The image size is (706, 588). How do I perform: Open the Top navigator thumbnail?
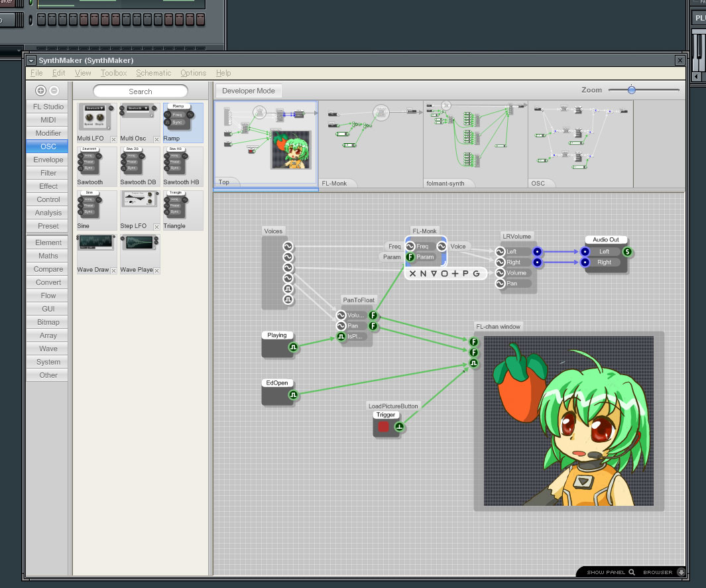(266, 144)
